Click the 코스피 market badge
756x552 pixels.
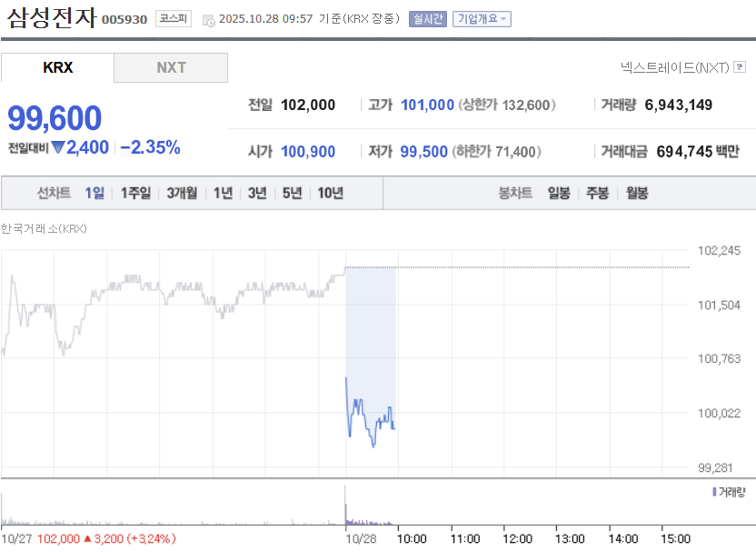coord(173,18)
